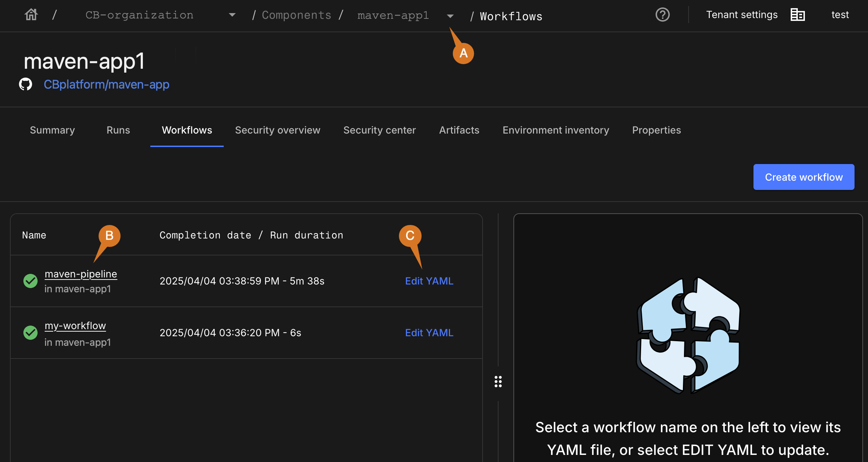This screenshot has width=868, height=462.
Task: Expand the CB-organization breadcrumb dropdown
Action: (232, 15)
